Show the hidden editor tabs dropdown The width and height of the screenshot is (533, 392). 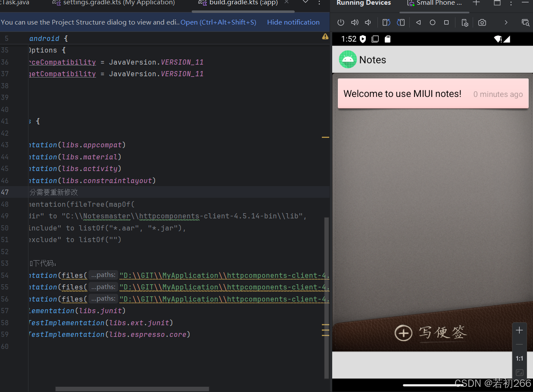305,3
